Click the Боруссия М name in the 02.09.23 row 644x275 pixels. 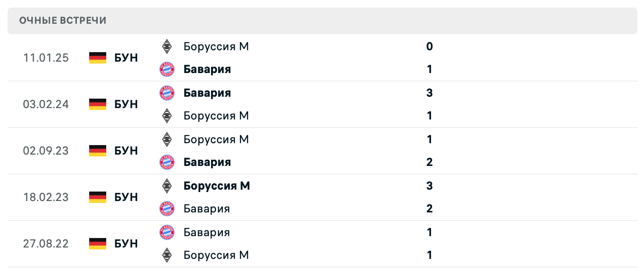[x=216, y=139]
